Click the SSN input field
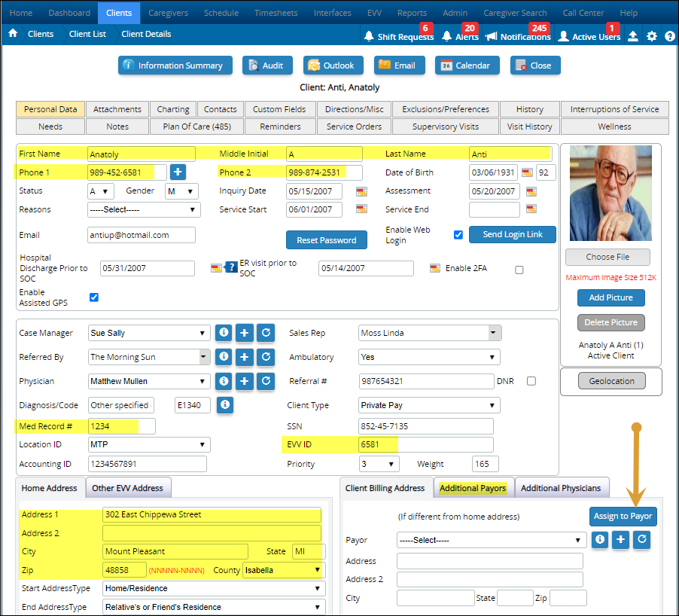The width and height of the screenshot is (679, 616). (425, 426)
